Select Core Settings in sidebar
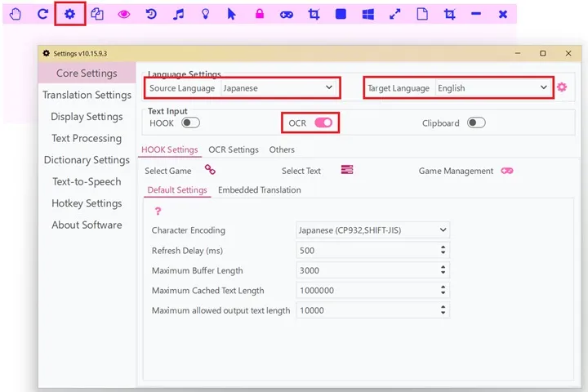Viewport: 588px width, 392px height. pos(87,73)
